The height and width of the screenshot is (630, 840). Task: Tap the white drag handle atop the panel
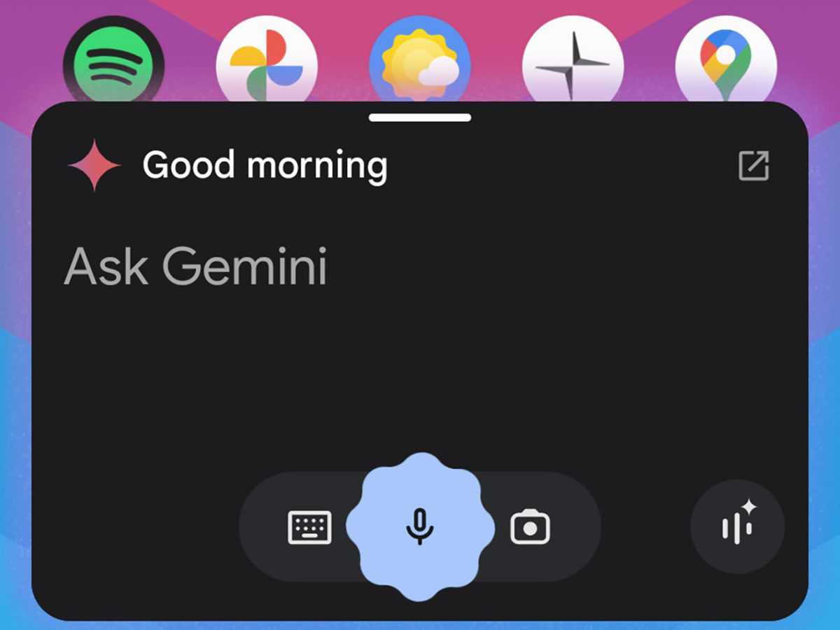(420, 118)
